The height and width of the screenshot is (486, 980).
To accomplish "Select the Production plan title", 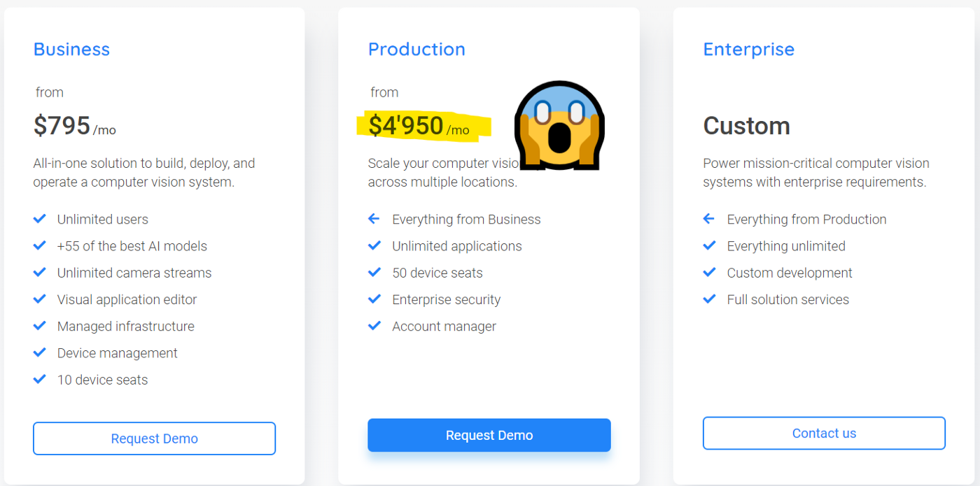I will tap(416, 49).
